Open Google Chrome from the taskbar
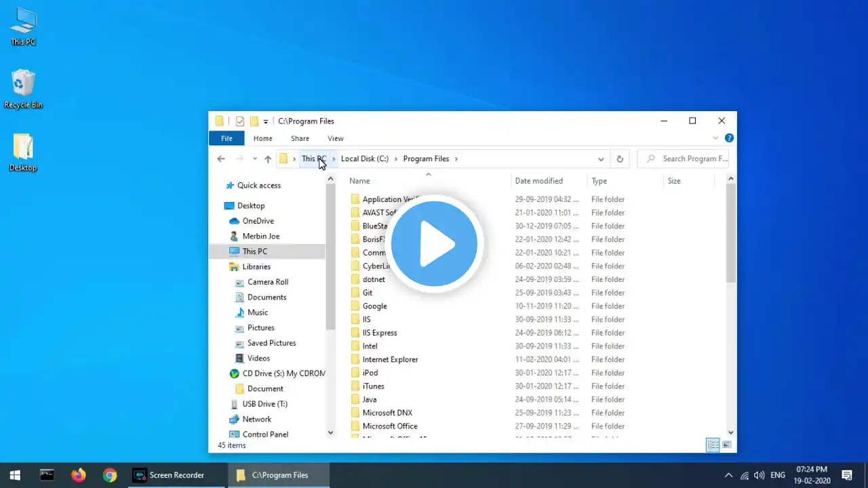Screen dimensions: 868x488 point(110,475)
